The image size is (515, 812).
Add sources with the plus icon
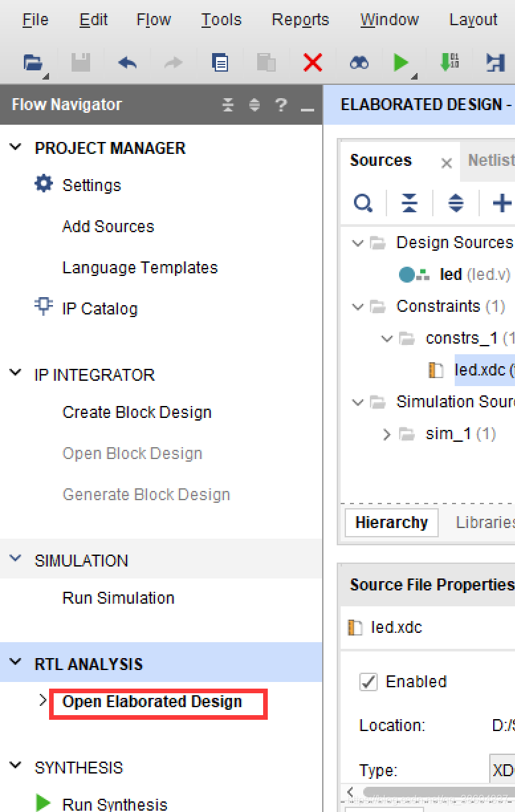502,203
